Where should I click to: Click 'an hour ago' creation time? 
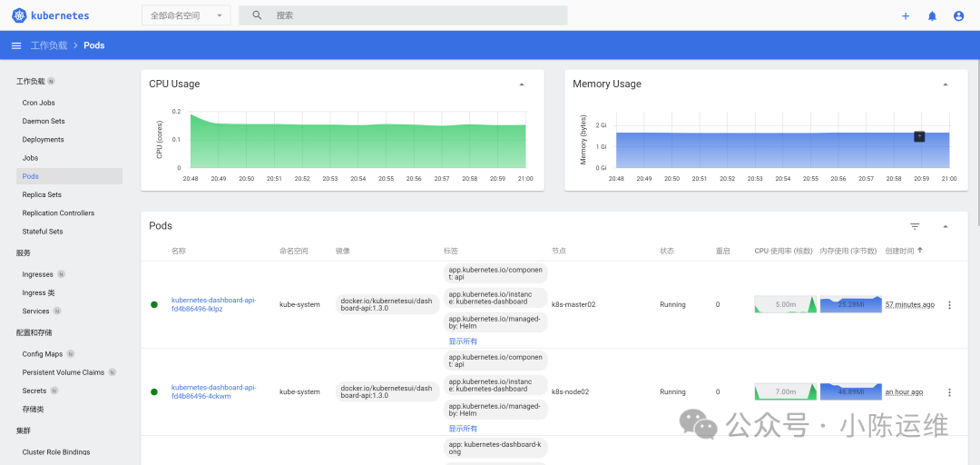point(904,392)
